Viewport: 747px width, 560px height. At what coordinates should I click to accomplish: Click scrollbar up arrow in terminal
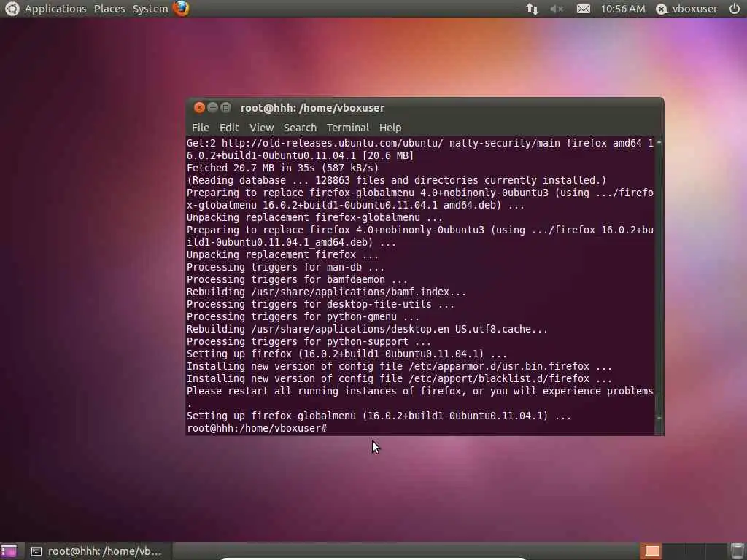659,142
